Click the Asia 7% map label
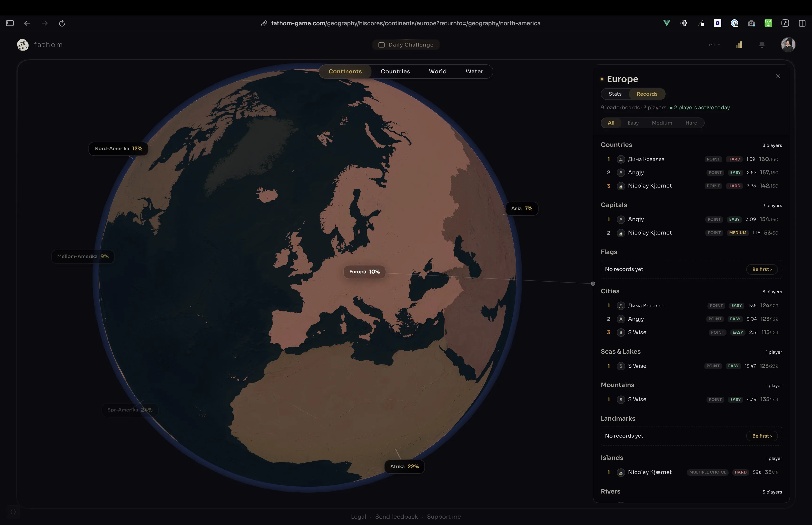 point(522,209)
